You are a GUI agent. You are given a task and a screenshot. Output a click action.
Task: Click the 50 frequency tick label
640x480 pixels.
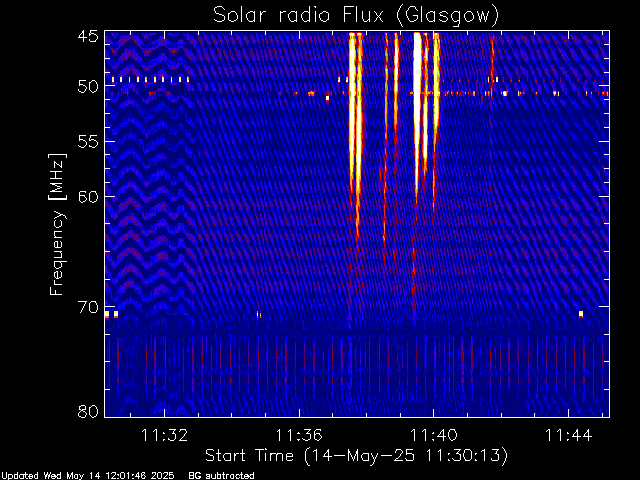pyautogui.click(x=88, y=86)
